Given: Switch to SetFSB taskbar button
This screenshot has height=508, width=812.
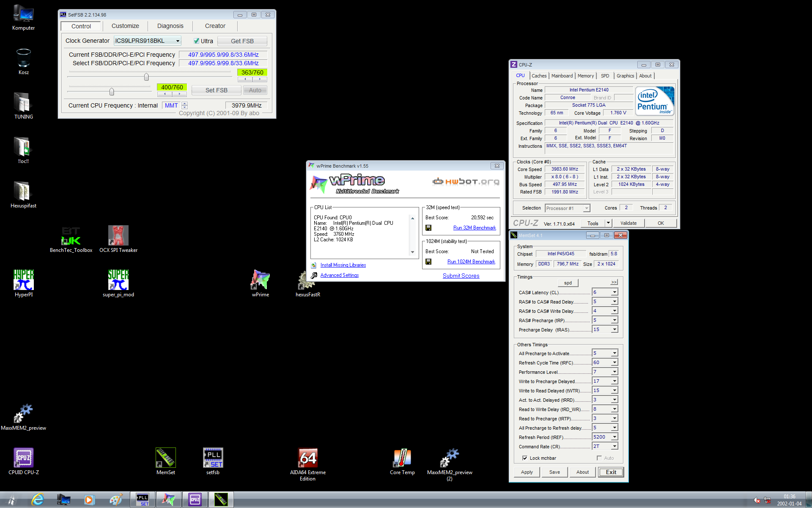Looking at the screenshot, I should [143, 500].
